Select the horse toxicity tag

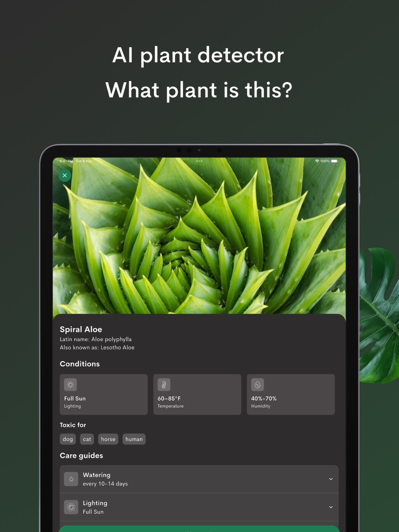(108, 439)
